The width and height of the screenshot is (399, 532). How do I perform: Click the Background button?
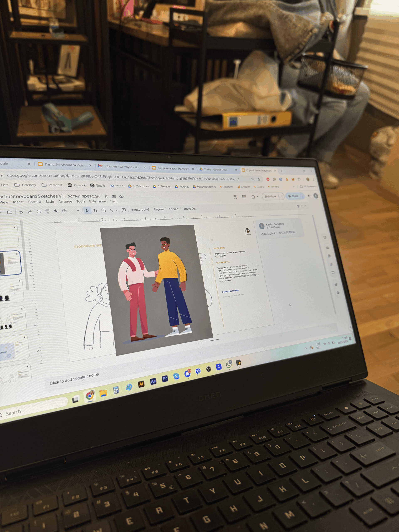140,210
